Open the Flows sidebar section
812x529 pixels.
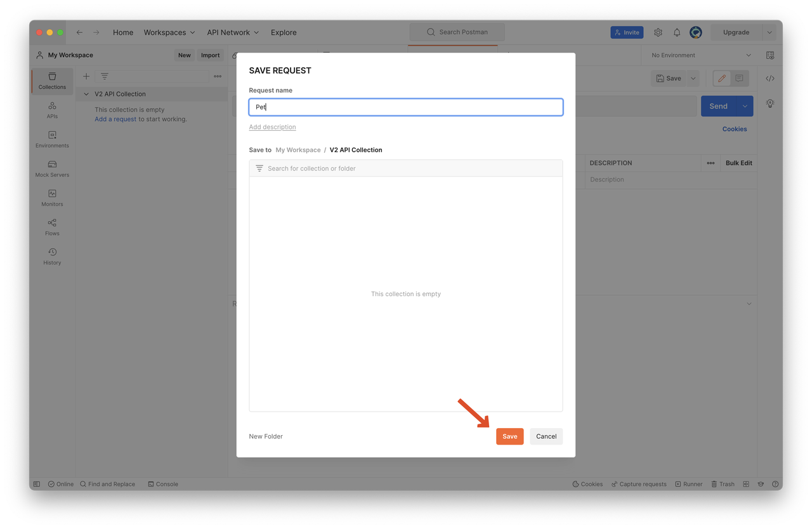click(52, 226)
